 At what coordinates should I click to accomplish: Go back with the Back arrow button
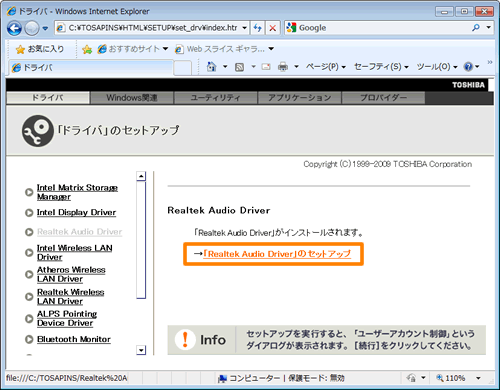pyautogui.click(x=14, y=28)
